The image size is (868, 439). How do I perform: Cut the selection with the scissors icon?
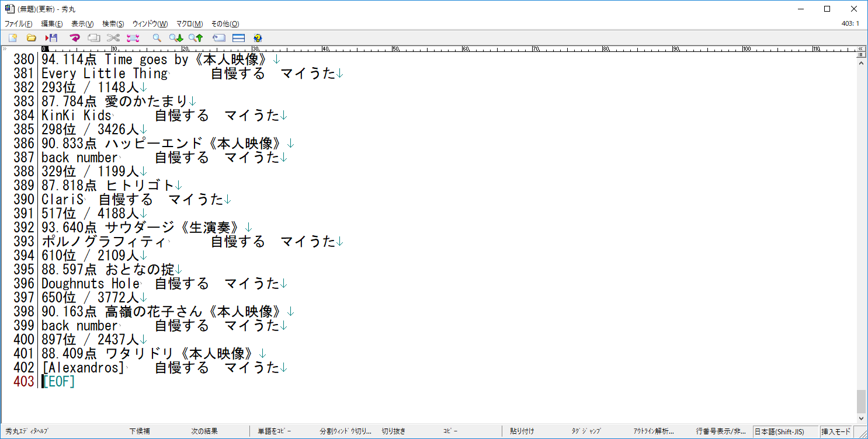coord(113,38)
